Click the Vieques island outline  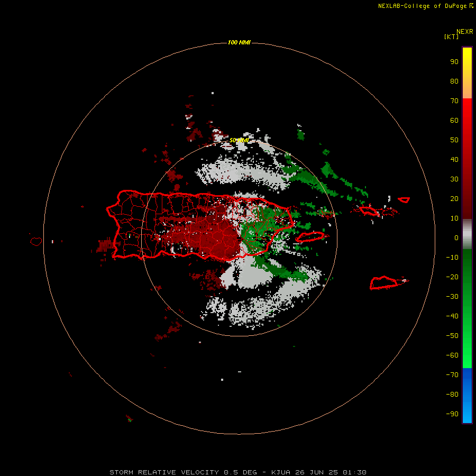[310, 237]
